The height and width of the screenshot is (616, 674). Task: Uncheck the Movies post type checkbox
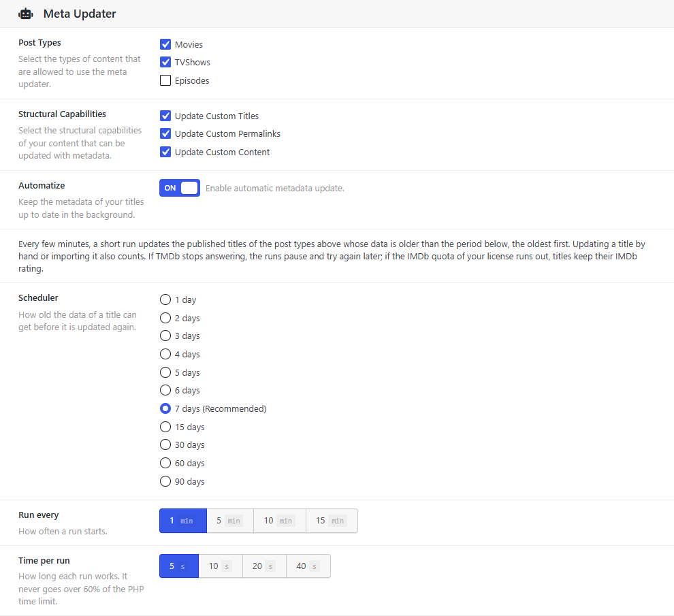click(165, 44)
